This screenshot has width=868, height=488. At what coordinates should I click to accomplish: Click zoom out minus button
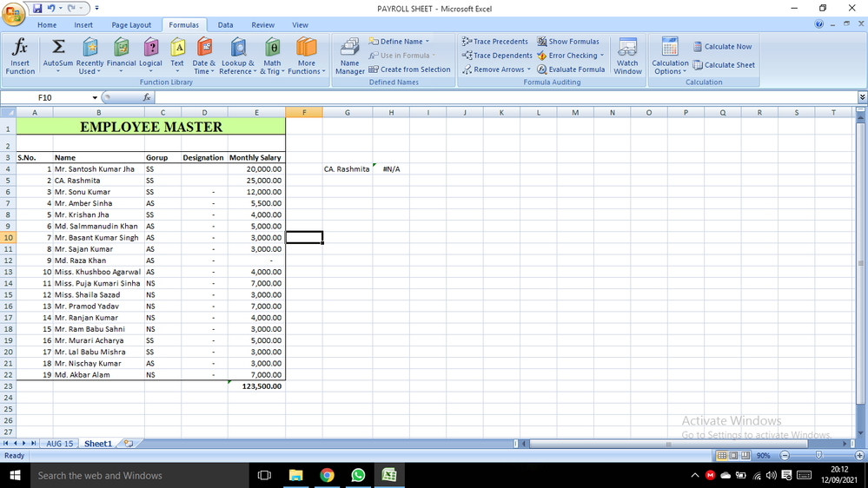coord(785,455)
